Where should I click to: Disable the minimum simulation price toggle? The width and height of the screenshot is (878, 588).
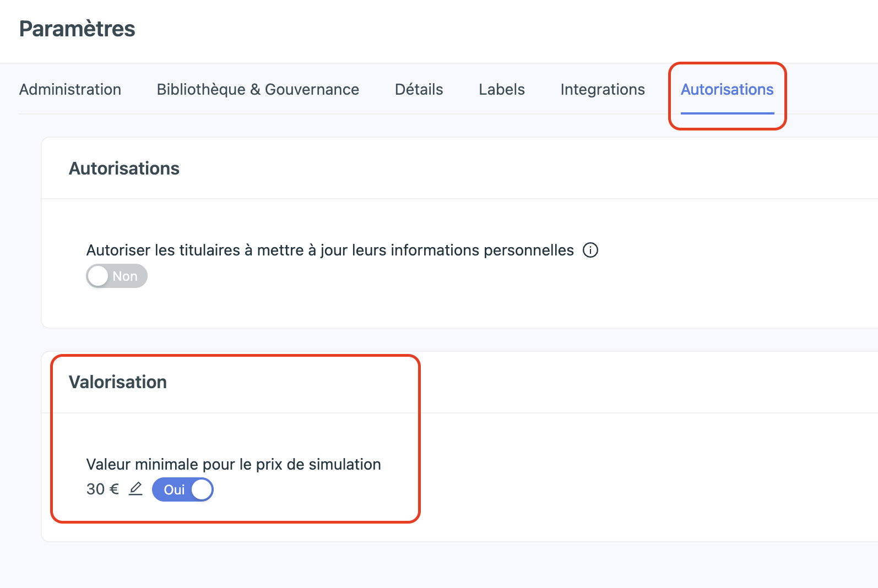(x=182, y=489)
